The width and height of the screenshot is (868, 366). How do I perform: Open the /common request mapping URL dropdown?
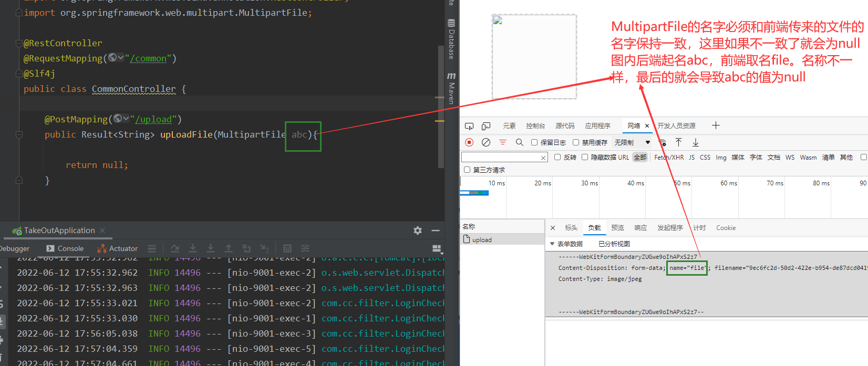(116, 58)
